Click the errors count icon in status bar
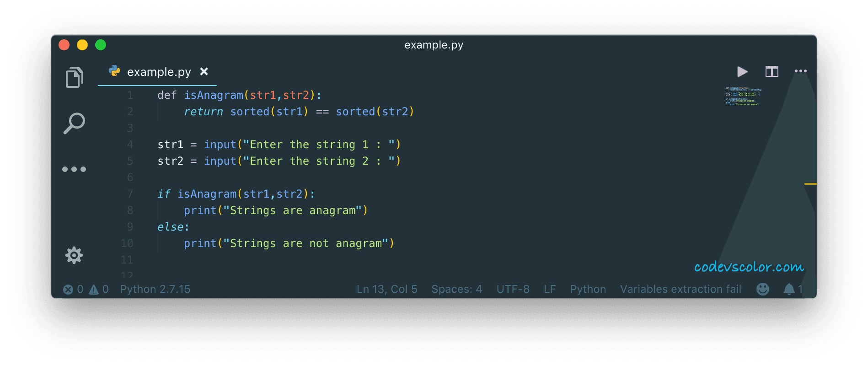 [68, 289]
